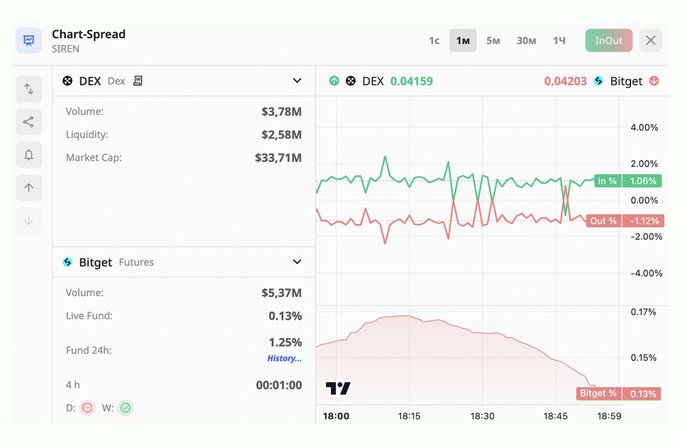Click the TradingView logo on chart
Viewport: 680px width, 446px height.
[x=338, y=388]
